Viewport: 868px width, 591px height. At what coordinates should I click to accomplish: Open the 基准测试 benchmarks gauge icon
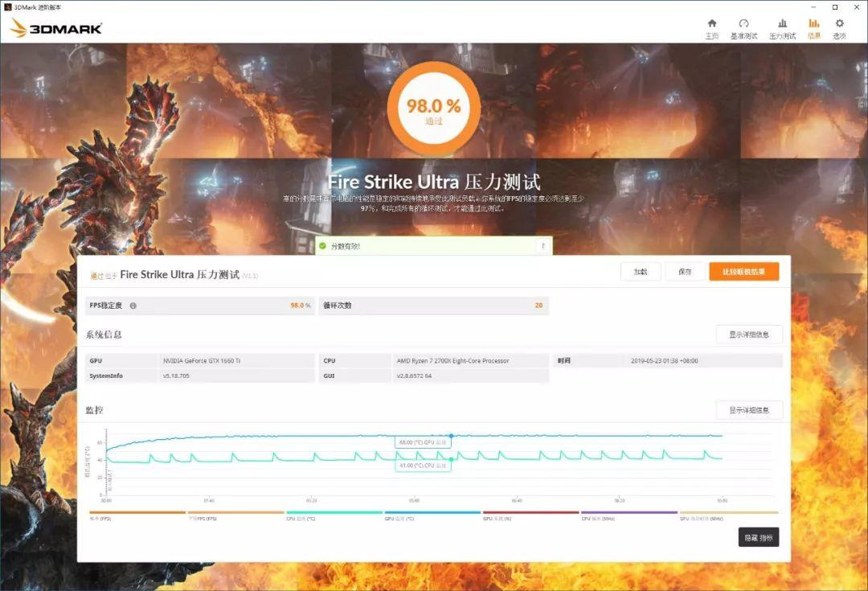point(743,23)
